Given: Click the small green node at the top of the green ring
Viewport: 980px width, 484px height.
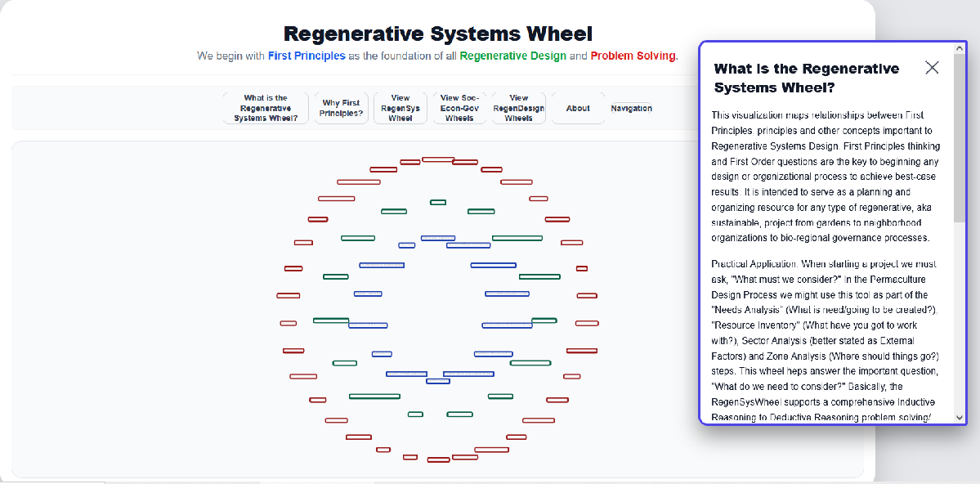Looking at the screenshot, I should pyautogui.click(x=438, y=202).
